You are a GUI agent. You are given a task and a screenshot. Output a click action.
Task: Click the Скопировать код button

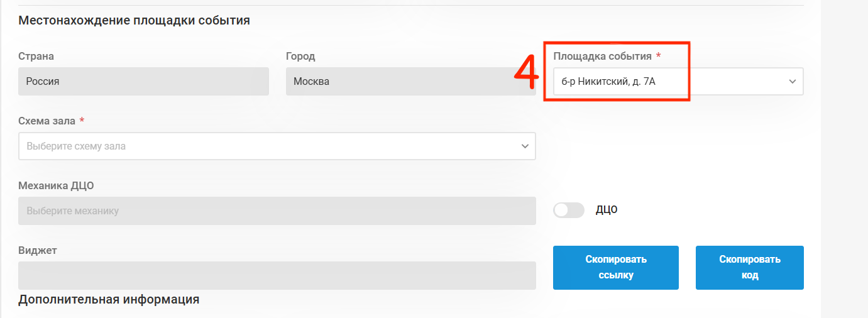pyautogui.click(x=750, y=268)
